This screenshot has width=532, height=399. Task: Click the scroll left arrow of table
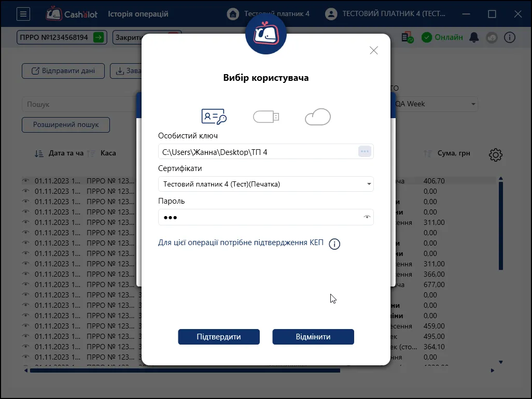26,370
